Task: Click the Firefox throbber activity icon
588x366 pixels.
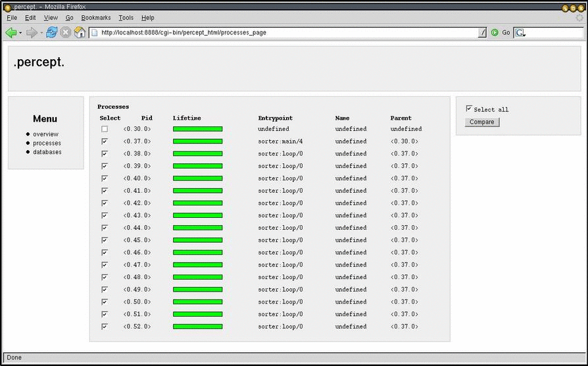Action: pos(579,18)
